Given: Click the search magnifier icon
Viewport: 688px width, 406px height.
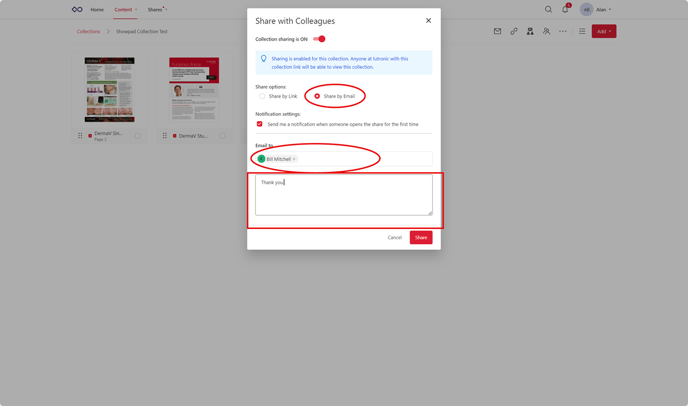Looking at the screenshot, I should point(548,10).
